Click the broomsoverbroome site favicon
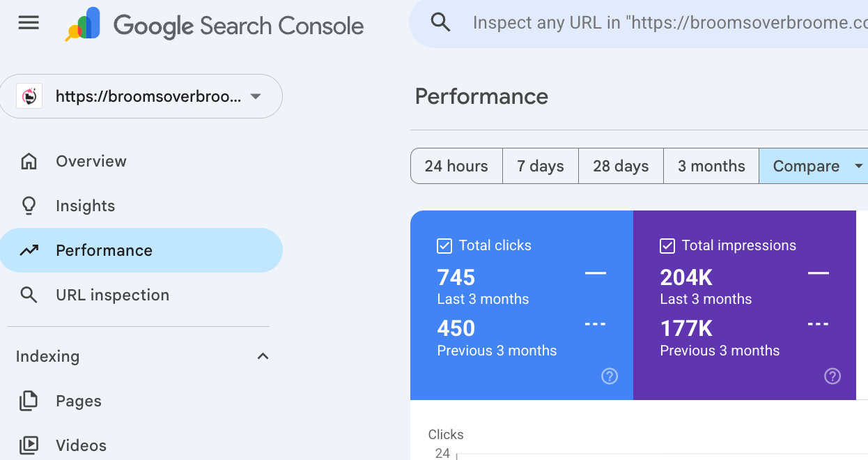Viewport: 868px width, 460px height. [29, 96]
